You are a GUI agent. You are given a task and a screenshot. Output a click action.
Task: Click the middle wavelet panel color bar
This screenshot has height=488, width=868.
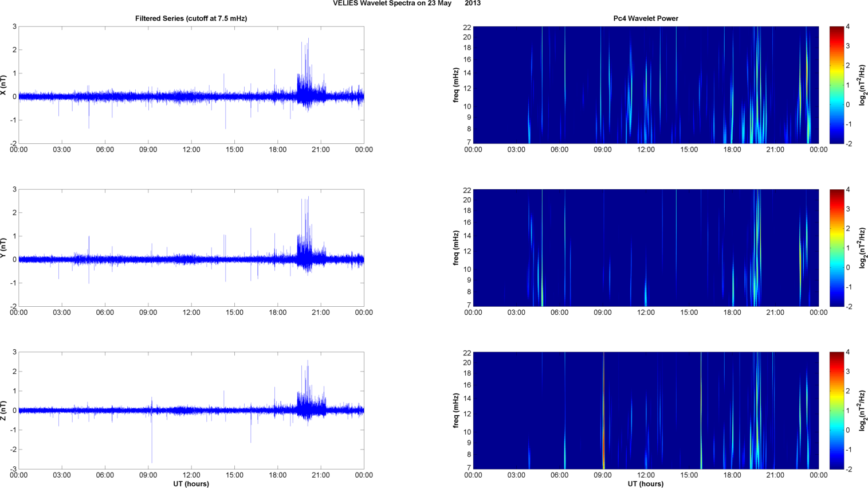(x=836, y=248)
